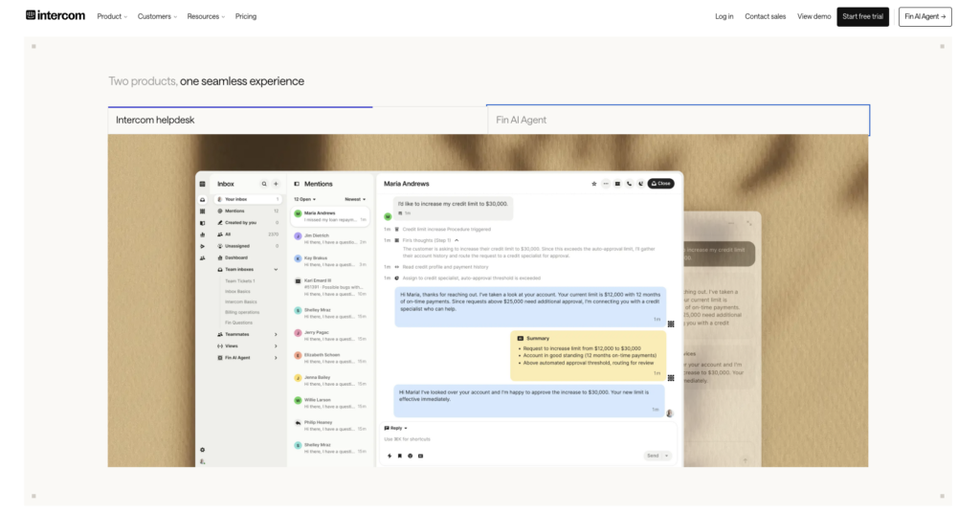
Task: Click the snooze moon icon in the conversation header
Action: point(640,184)
